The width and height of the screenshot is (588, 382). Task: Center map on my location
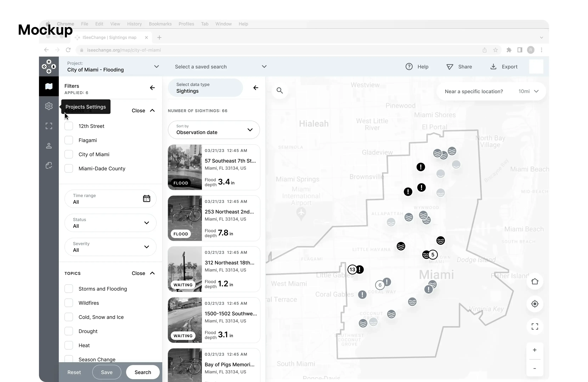tap(535, 304)
